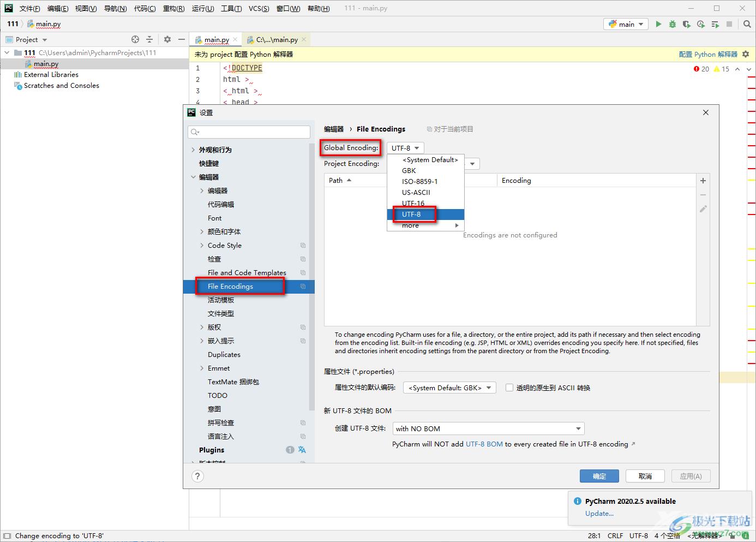This screenshot has height=542, width=756.
Task: Open properties default encoding dropdown
Action: tap(449, 388)
